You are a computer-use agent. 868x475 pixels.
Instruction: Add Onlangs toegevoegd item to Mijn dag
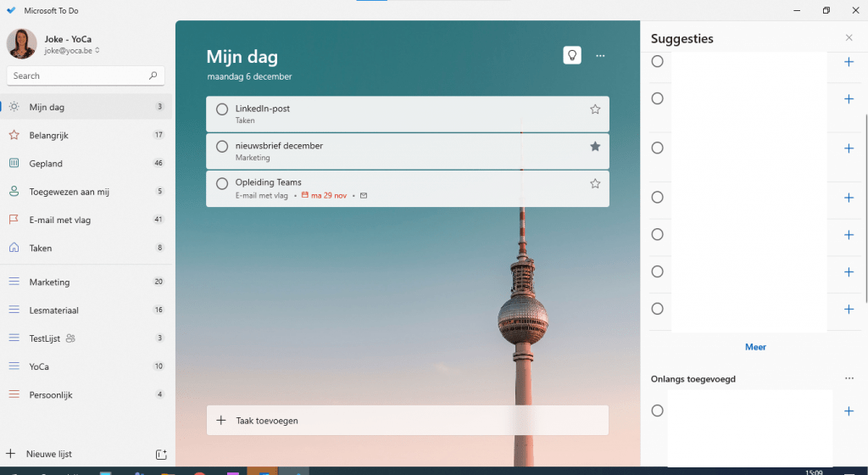point(849,411)
